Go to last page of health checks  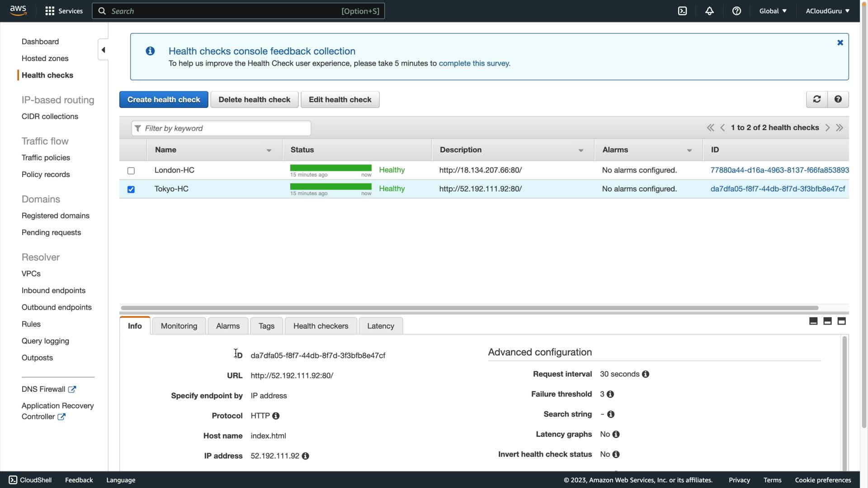tap(840, 128)
